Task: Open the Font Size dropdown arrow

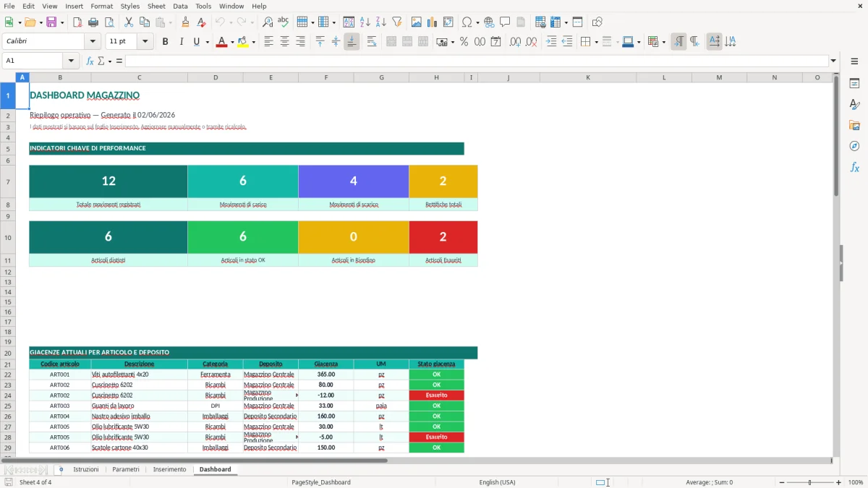Action: 145,42
